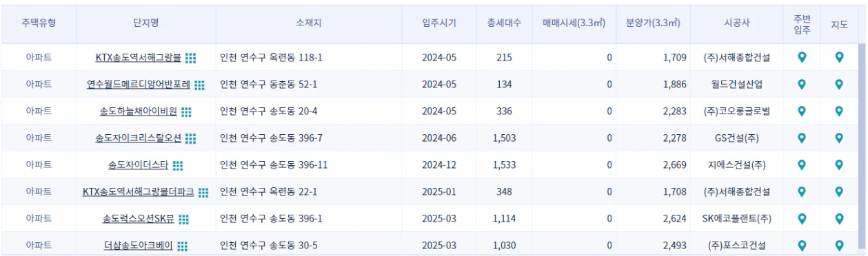Click builder name (주)포스코건설
Screen dimensions: 868x256
(x=736, y=246)
